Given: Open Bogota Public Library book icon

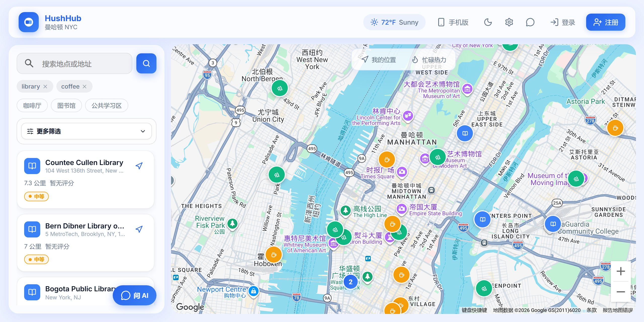Looking at the screenshot, I should tap(32, 292).
